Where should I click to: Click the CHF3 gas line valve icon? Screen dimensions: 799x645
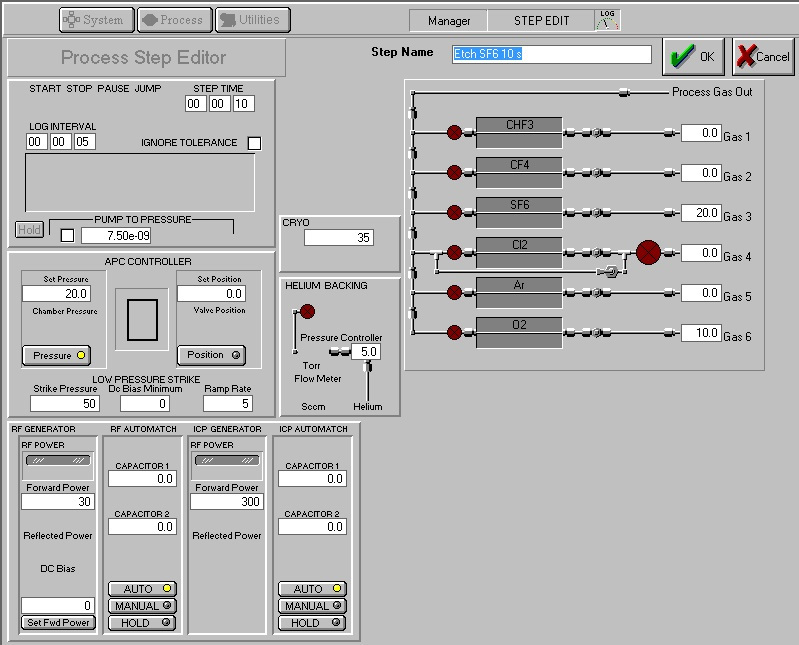454,132
